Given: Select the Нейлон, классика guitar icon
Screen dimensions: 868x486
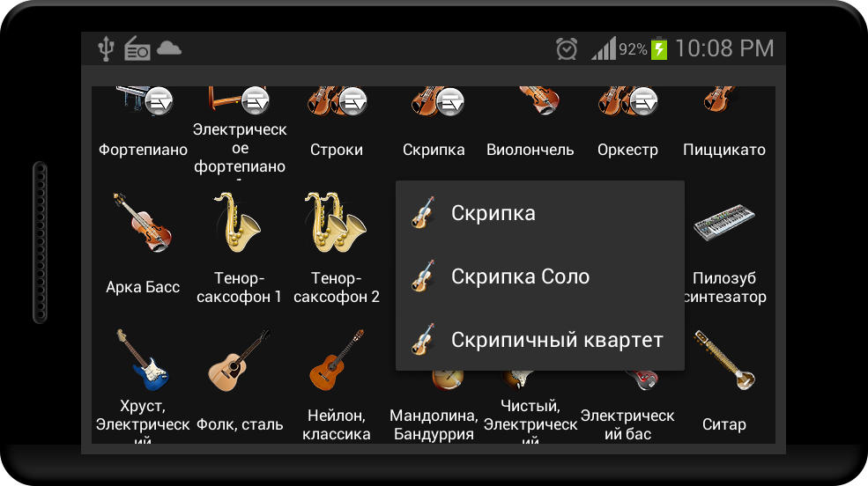Looking at the screenshot, I should point(336,360).
